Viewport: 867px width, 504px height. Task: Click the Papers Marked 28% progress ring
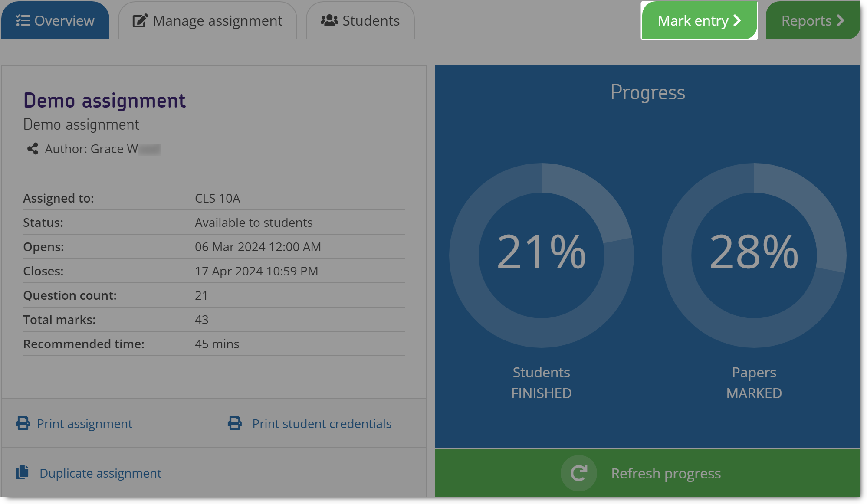click(754, 255)
